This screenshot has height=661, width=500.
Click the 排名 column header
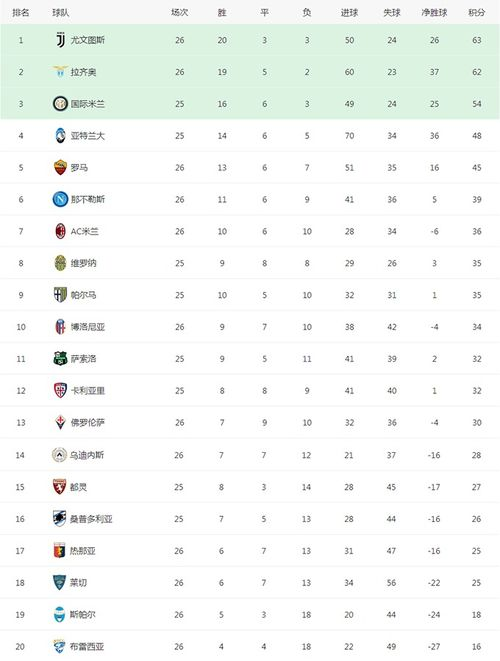21,13
